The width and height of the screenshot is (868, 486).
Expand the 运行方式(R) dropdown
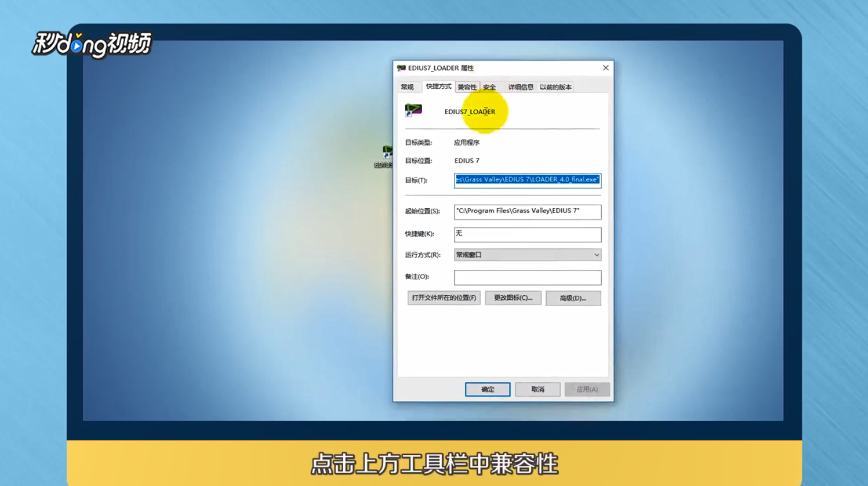[x=527, y=255]
